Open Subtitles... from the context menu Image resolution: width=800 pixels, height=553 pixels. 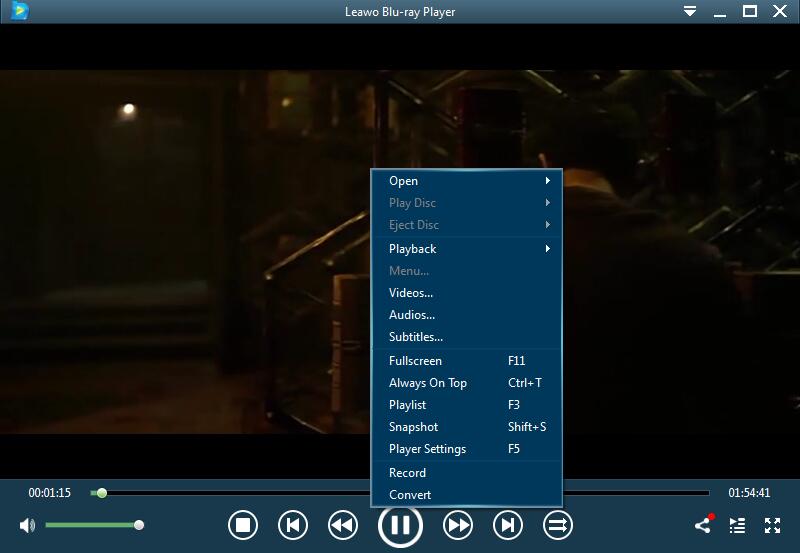coord(467,337)
